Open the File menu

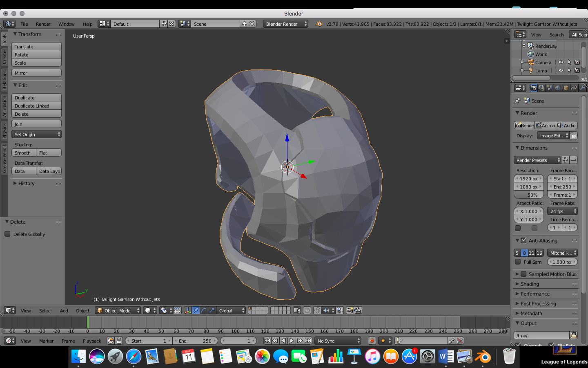[24, 24]
